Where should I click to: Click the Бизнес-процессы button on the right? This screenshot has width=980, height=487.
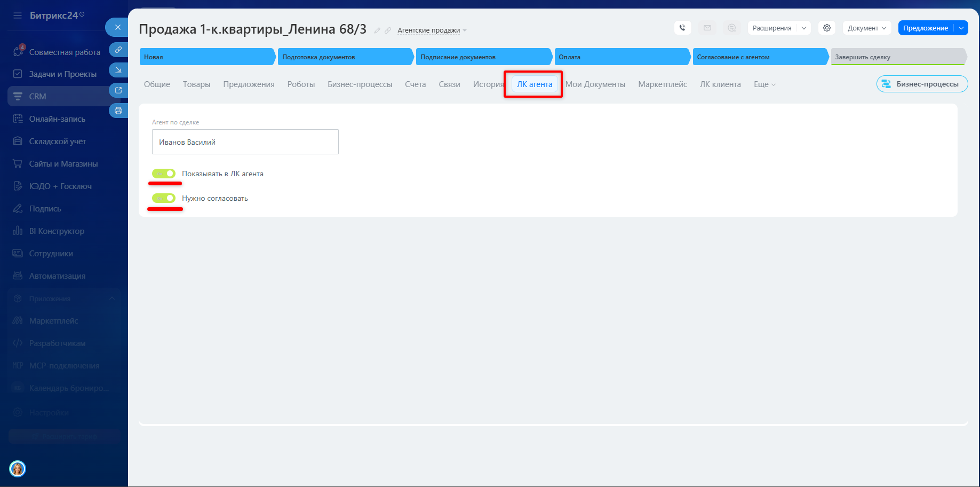pyautogui.click(x=922, y=84)
